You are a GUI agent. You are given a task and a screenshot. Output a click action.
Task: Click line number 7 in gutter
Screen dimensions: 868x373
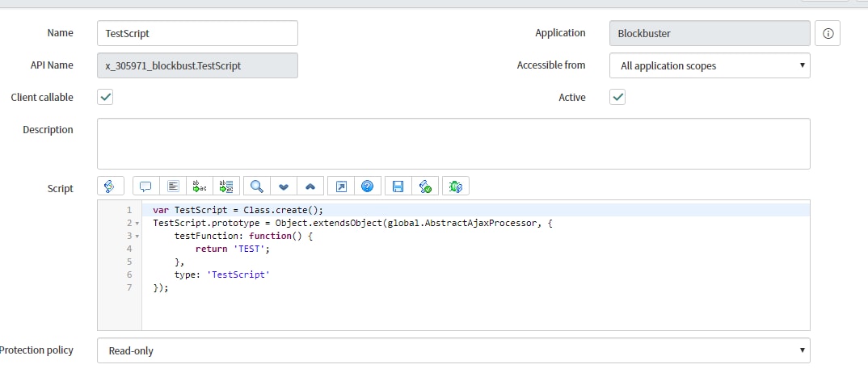[x=129, y=287]
